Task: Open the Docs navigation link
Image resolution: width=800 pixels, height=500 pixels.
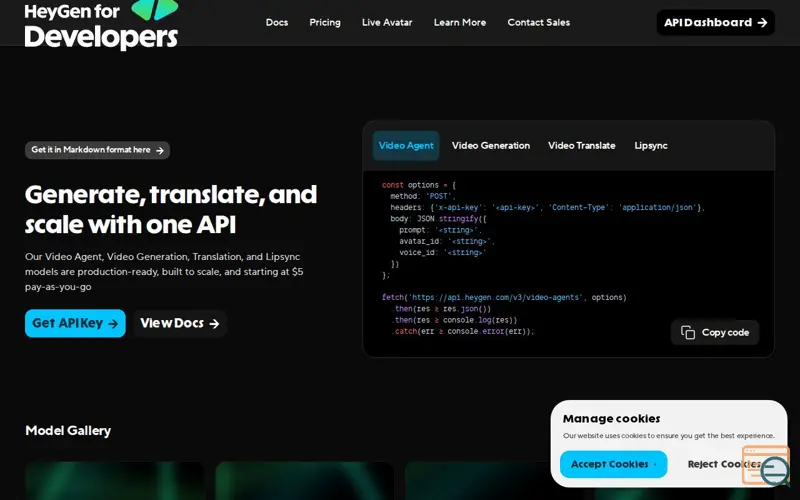Action: coord(277,22)
